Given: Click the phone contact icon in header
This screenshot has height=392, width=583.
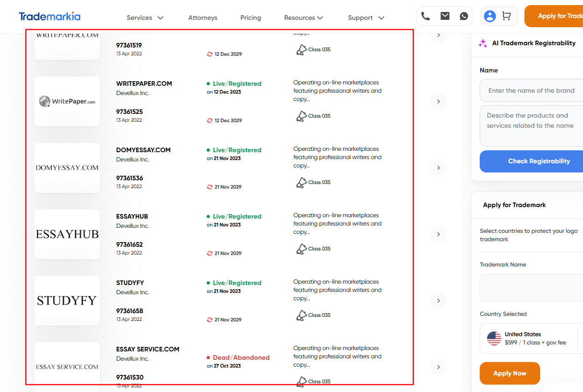Looking at the screenshot, I should (425, 16).
